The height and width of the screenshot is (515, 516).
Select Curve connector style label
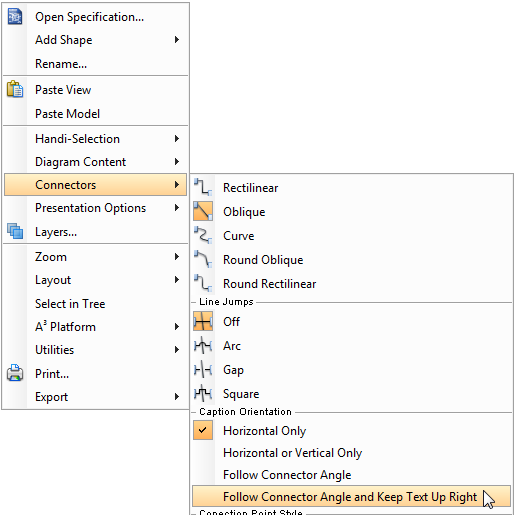239,236
